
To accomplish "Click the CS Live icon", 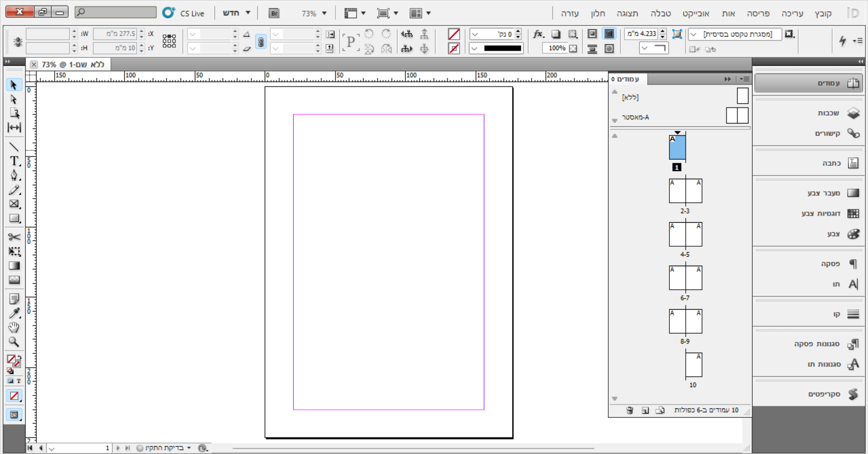I will [169, 13].
